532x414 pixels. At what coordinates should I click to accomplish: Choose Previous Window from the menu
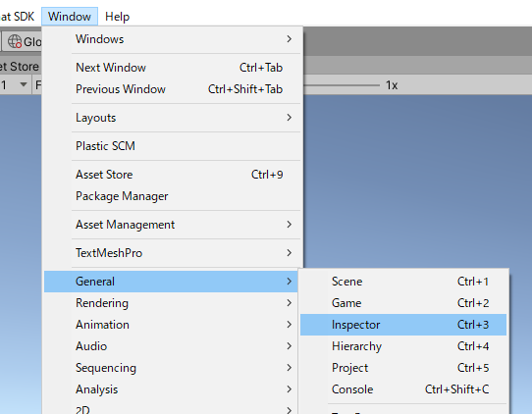tap(173, 89)
